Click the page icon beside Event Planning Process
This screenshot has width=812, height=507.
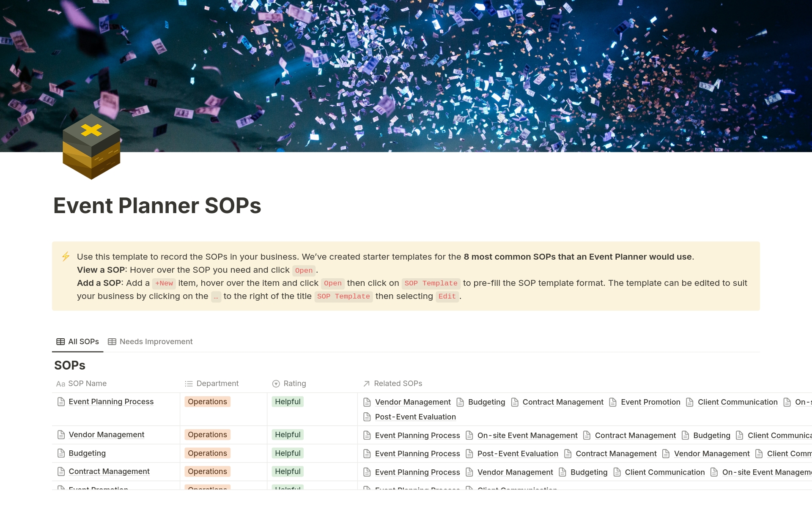click(61, 402)
